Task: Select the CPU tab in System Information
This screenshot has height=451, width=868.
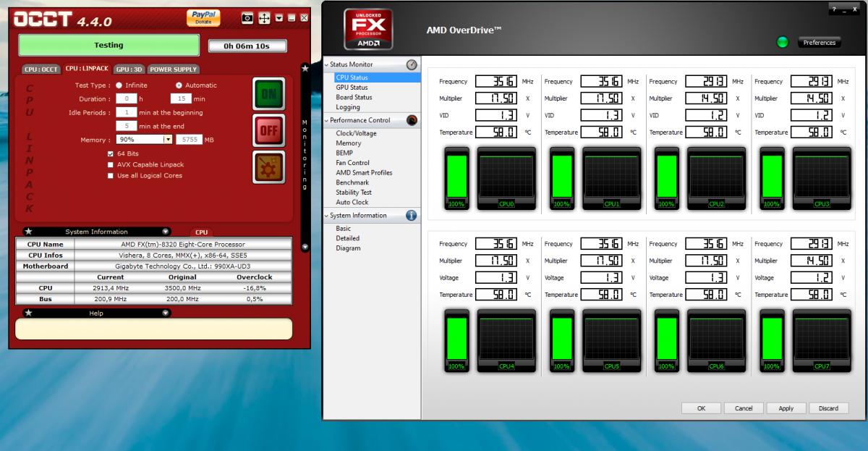Action: [202, 232]
